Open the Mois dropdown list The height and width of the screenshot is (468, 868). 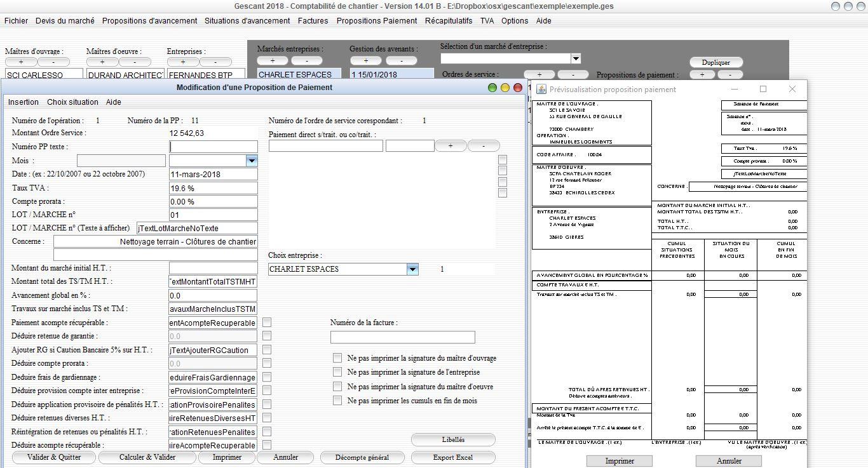[251, 161]
